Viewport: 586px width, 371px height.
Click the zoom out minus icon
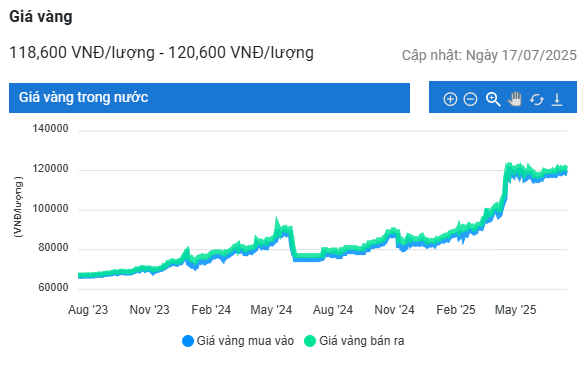tap(470, 99)
